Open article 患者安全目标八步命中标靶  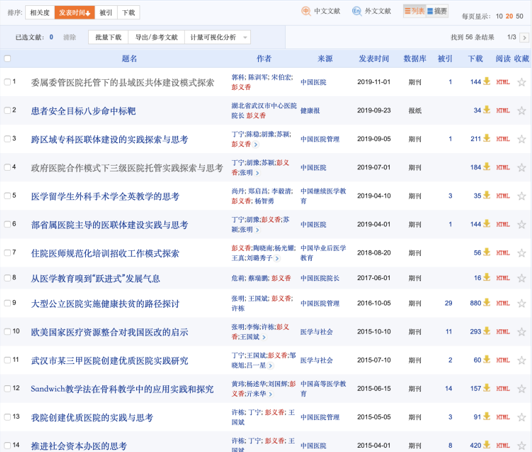tap(83, 111)
